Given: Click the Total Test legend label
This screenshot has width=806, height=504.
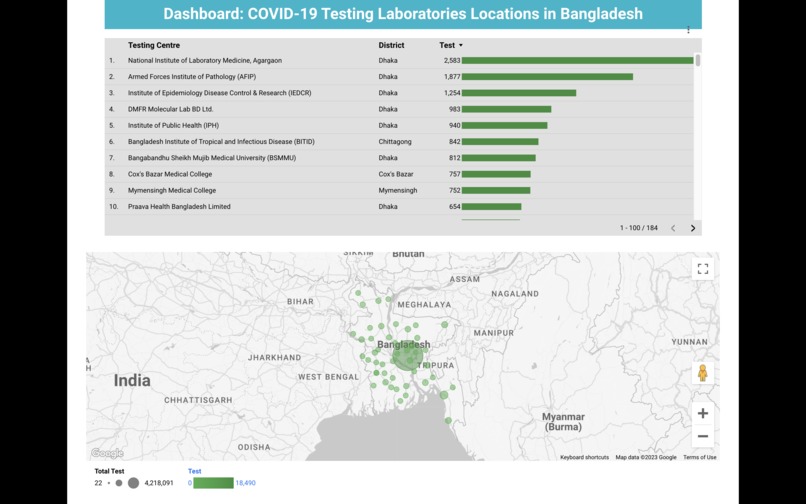Looking at the screenshot, I should (x=109, y=471).
